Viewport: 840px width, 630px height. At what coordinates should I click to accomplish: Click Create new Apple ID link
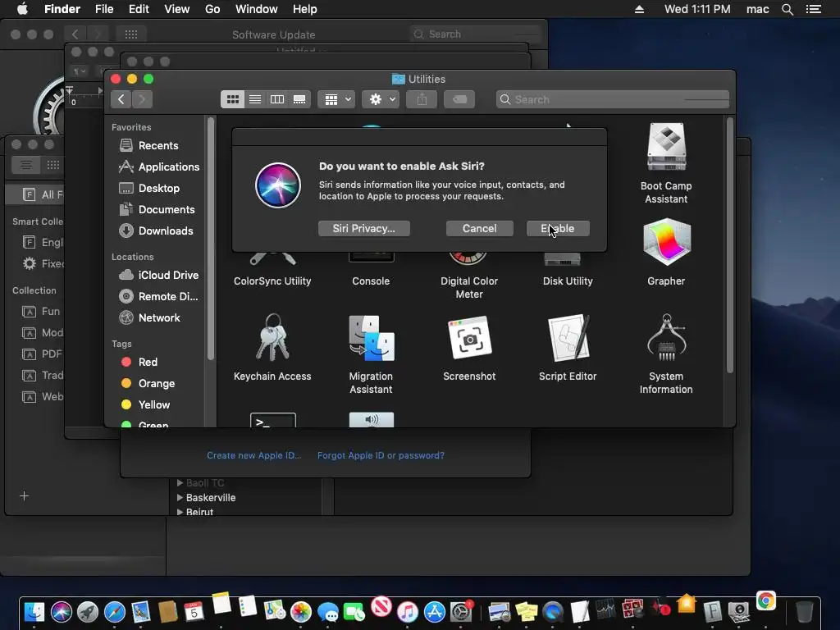[x=254, y=455]
